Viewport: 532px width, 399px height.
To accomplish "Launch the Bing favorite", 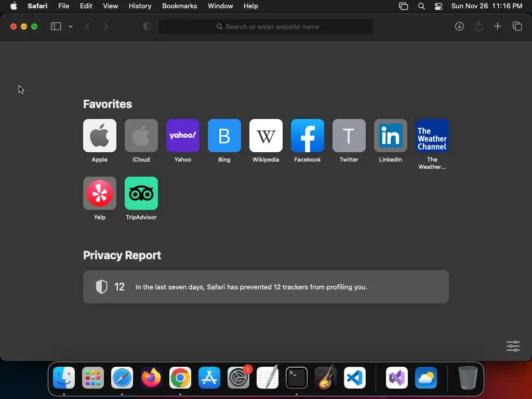I will coord(224,136).
